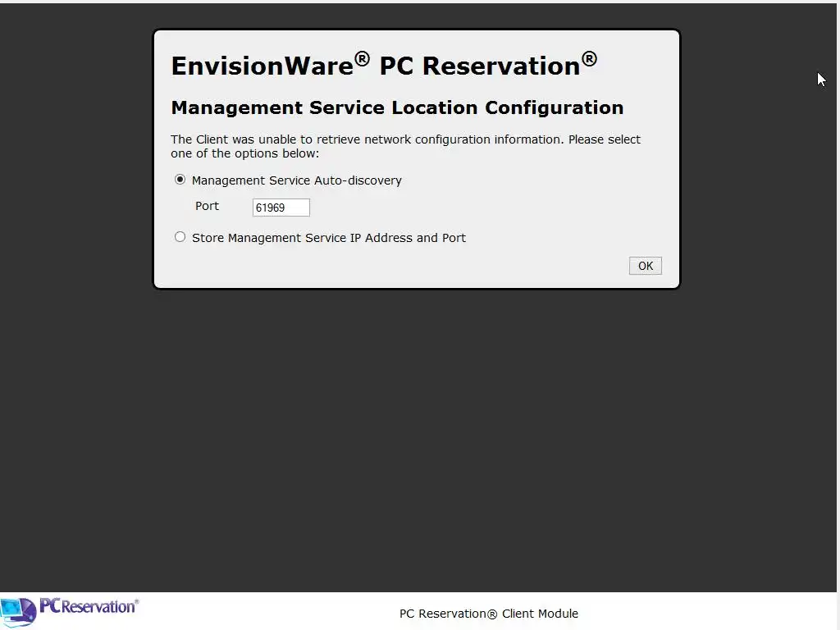Image resolution: width=840 pixels, height=630 pixels.
Task: Click the 'The Client was unable to retrieve' message
Action: pos(405,146)
